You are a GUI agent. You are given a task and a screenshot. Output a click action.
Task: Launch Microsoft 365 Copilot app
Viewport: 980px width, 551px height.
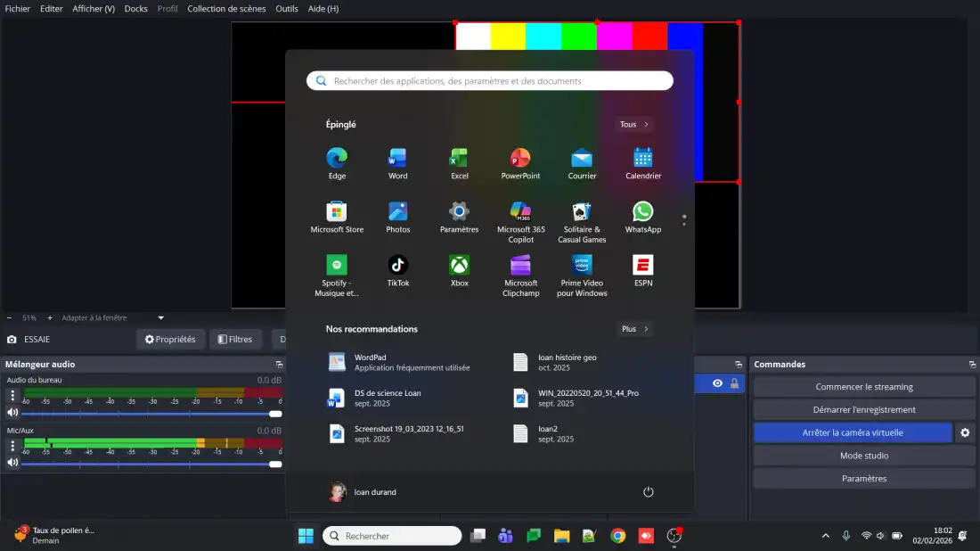click(520, 211)
